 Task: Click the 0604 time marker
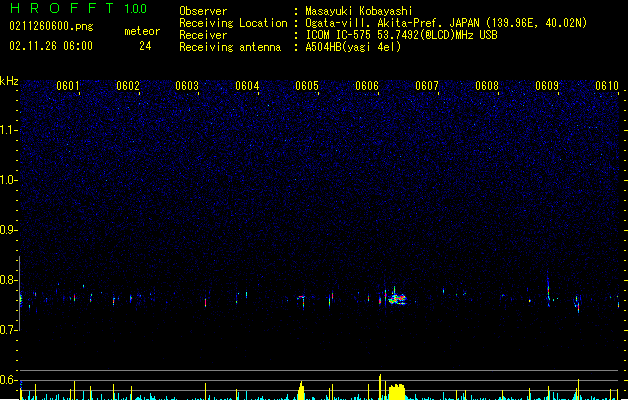coord(247,86)
